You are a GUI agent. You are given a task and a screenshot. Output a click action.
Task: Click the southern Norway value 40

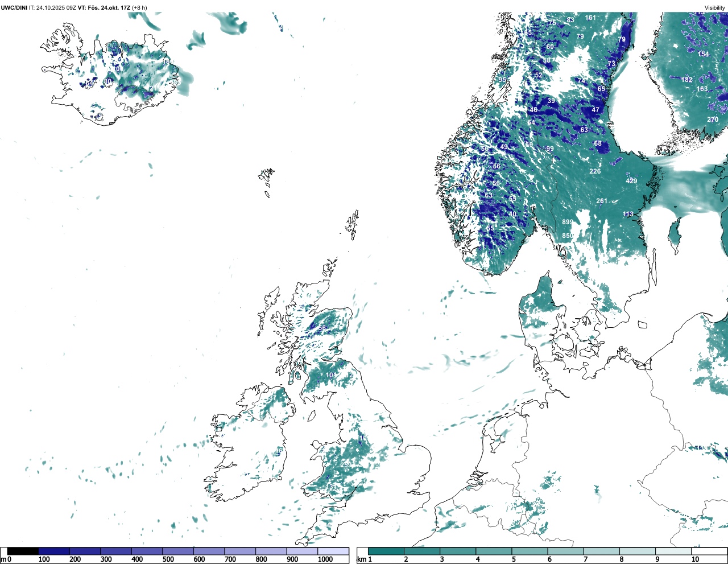[x=512, y=215]
